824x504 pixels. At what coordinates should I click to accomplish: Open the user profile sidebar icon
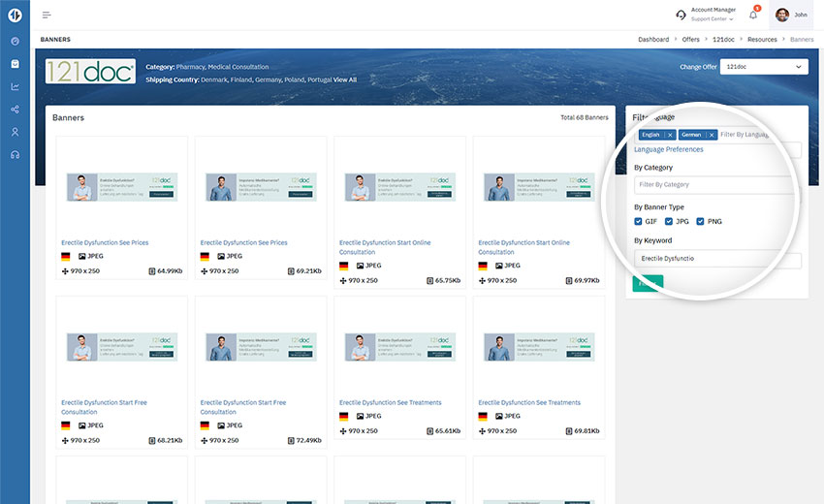coord(15,132)
